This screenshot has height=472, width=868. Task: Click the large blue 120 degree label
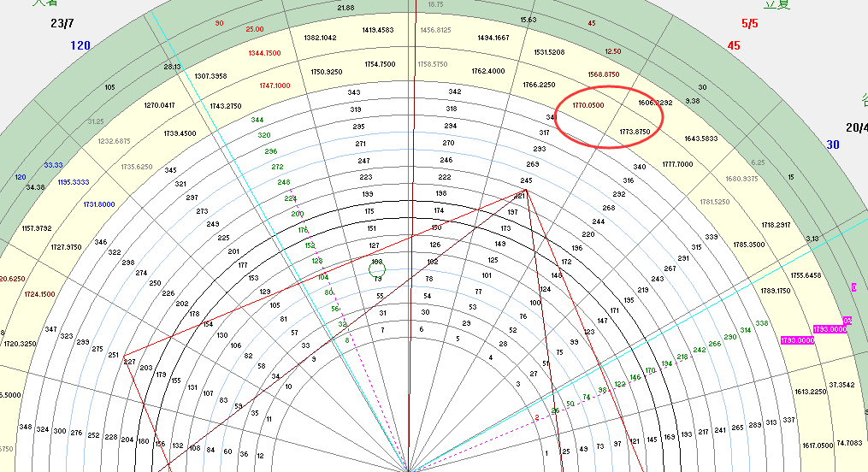80,45
